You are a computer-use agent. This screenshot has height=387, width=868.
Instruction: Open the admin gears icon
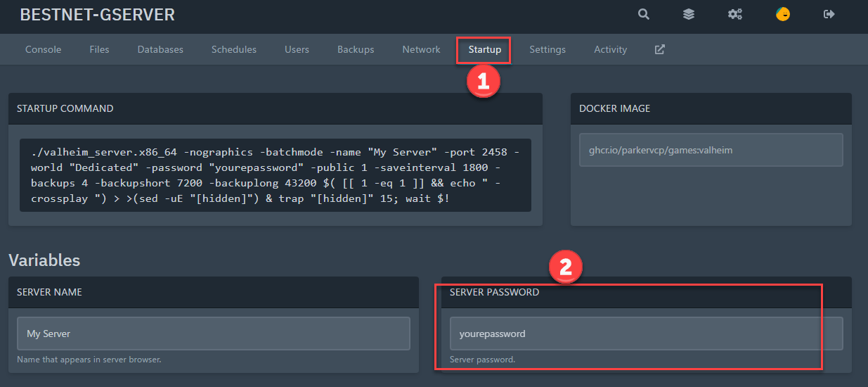point(735,14)
